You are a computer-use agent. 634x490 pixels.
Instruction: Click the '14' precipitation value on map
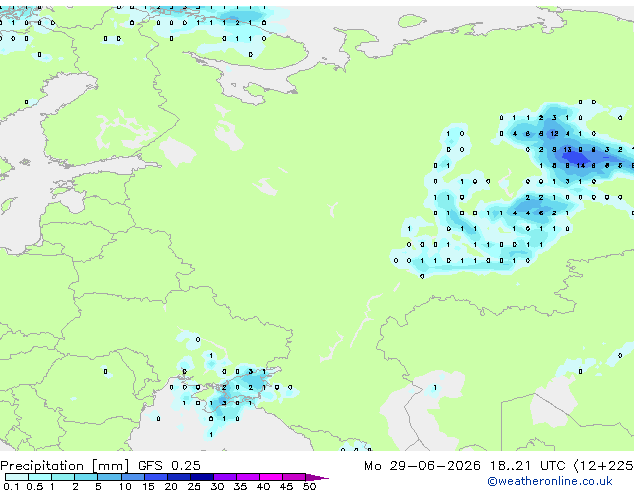point(581,165)
